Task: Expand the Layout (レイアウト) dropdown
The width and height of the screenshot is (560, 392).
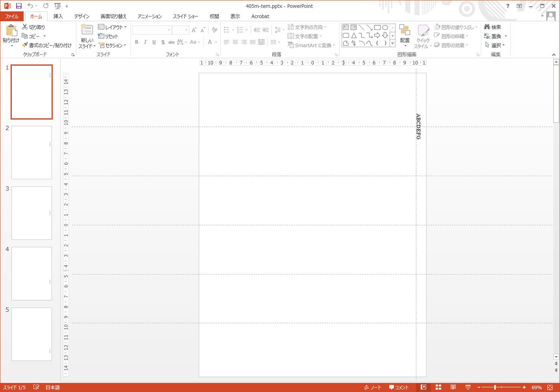Action: point(112,27)
